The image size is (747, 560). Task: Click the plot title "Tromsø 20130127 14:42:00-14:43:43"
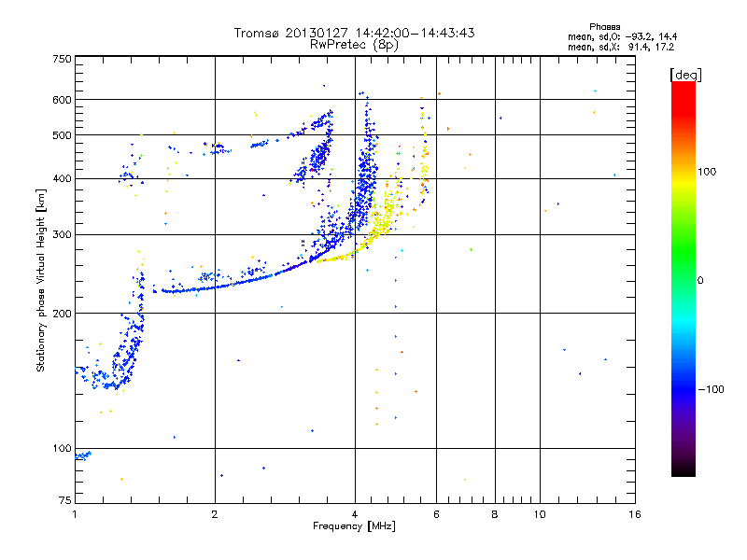tap(355, 33)
